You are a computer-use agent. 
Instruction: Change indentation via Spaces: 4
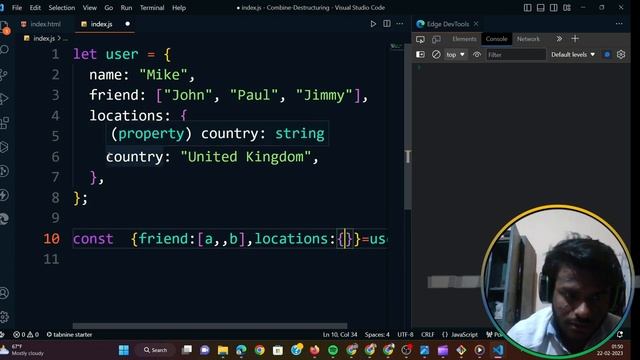click(x=377, y=335)
